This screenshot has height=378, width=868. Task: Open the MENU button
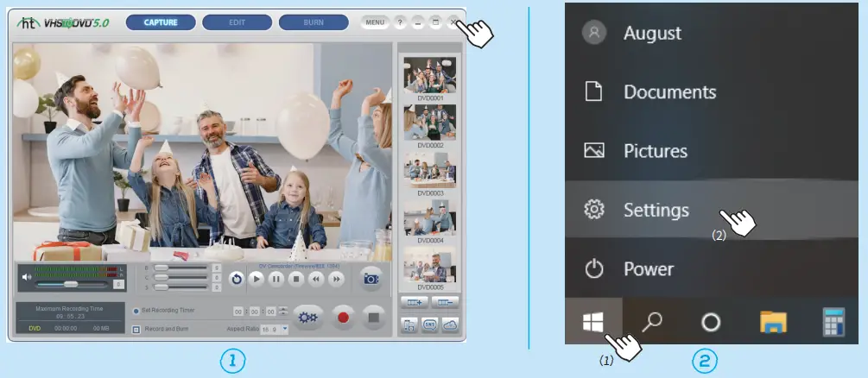click(375, 22)
